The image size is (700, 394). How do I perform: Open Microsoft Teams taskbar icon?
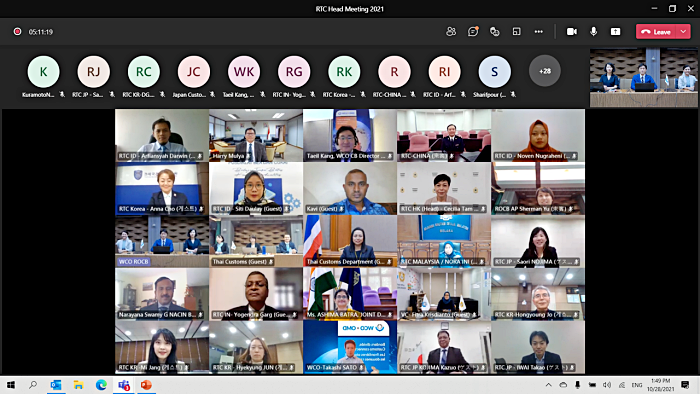tap(124, 385)
